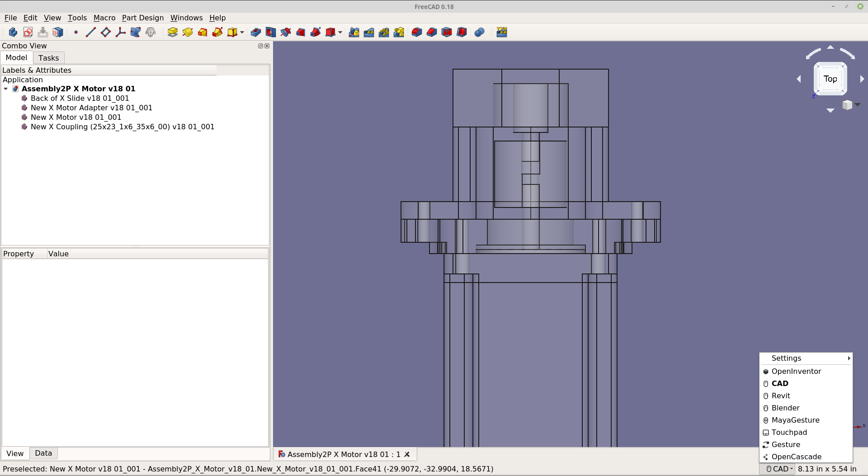The image size is (868, 476).
Task: Choose the OpenCascade navigation style
Action: point(806,457)
